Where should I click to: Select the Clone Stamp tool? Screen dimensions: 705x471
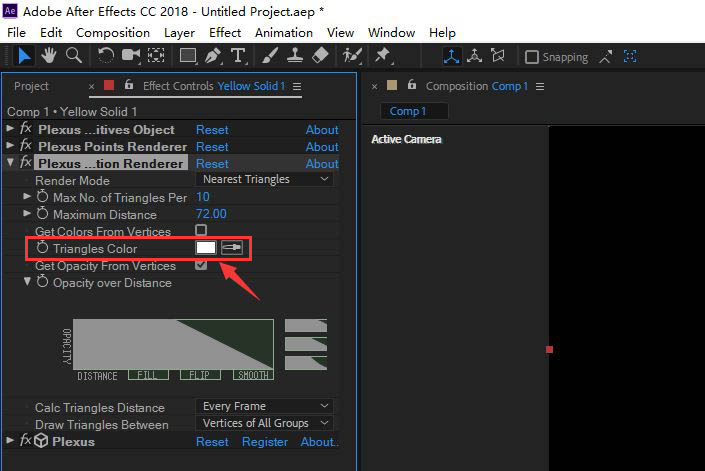(297, 56)
